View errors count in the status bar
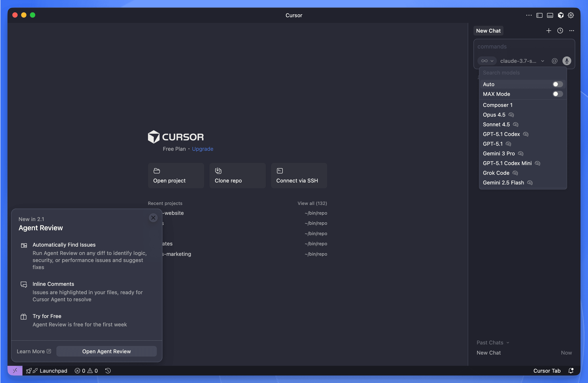The height and width of the screenshot is (383, 588). 80,370
